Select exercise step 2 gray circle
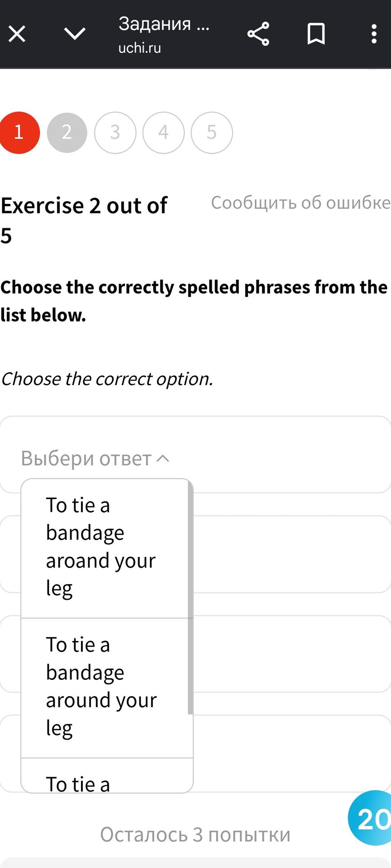The height and width of the screenshot is (868, 391). click(67, 132)
